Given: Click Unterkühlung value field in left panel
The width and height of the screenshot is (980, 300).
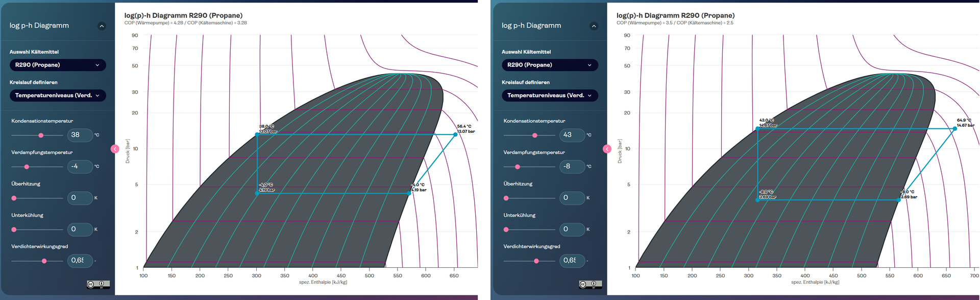Looking at the screenshot, I should coord(80,229).
